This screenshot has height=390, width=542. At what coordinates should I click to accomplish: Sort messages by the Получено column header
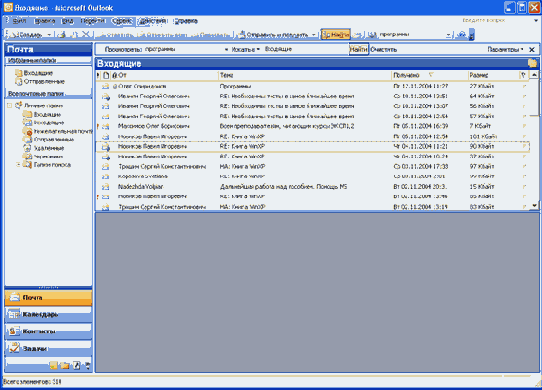429,75
